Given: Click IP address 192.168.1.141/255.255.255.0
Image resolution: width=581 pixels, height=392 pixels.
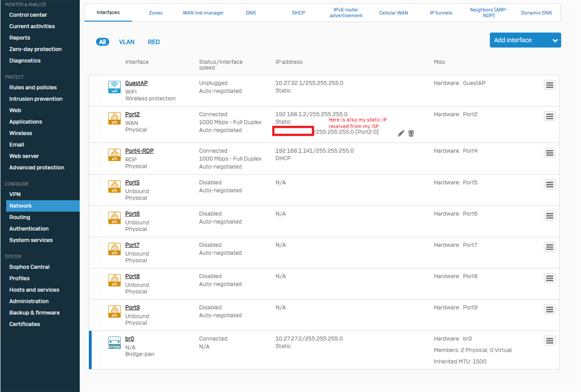Looking at the screenshot, I should pos(315,151).
